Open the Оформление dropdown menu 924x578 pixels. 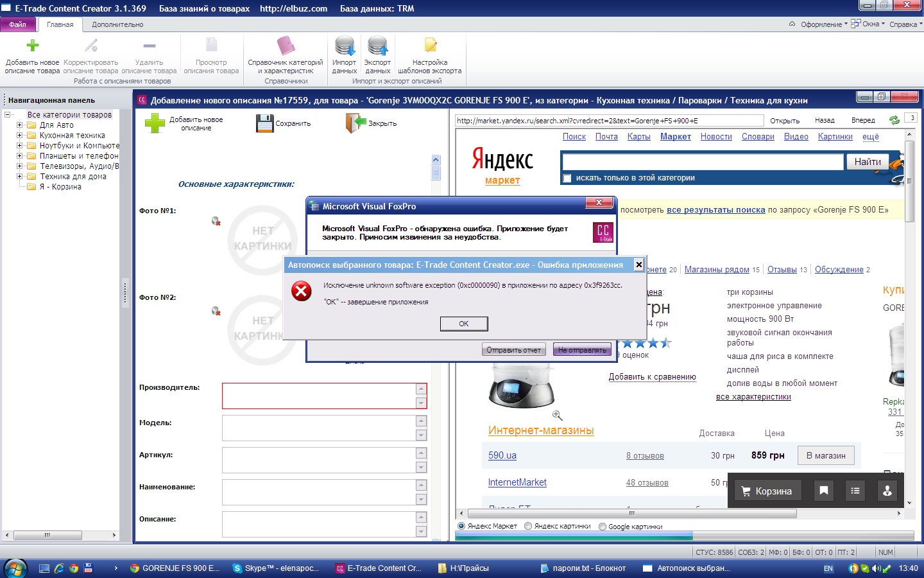coord(824,24)
